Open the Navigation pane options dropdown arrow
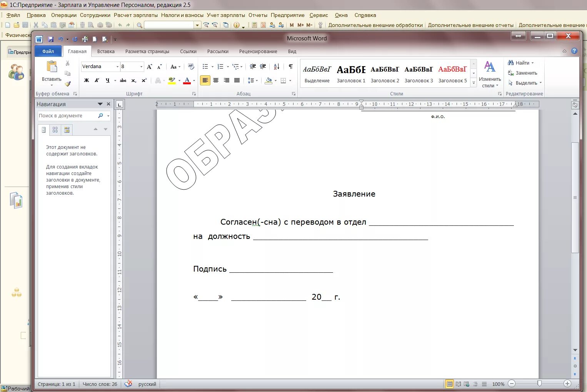587x392 pixels. [x=100, y=104]
